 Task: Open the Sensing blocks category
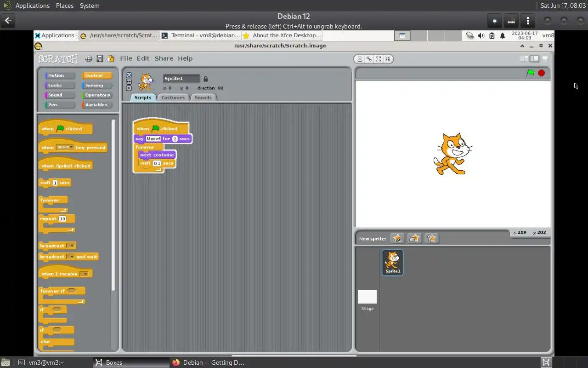tap(97, 85)
